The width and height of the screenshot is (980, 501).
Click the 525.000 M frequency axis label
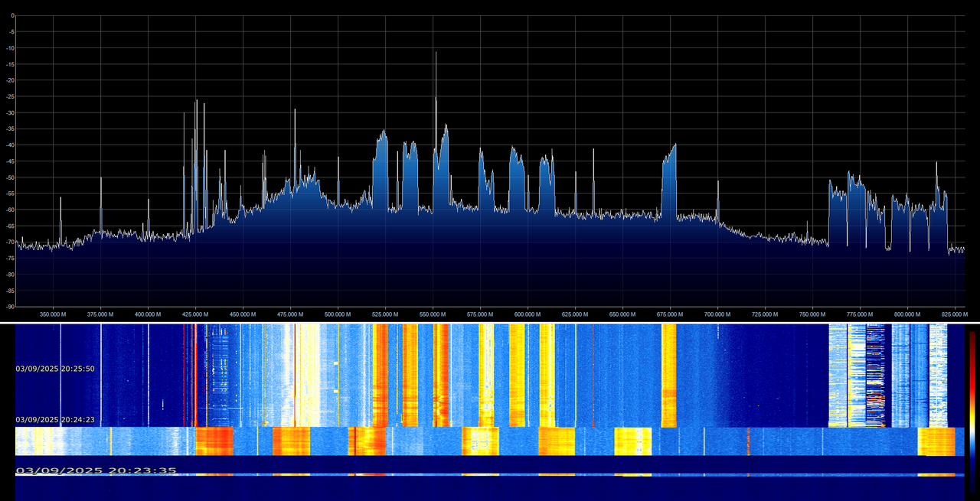click(385, 314)
